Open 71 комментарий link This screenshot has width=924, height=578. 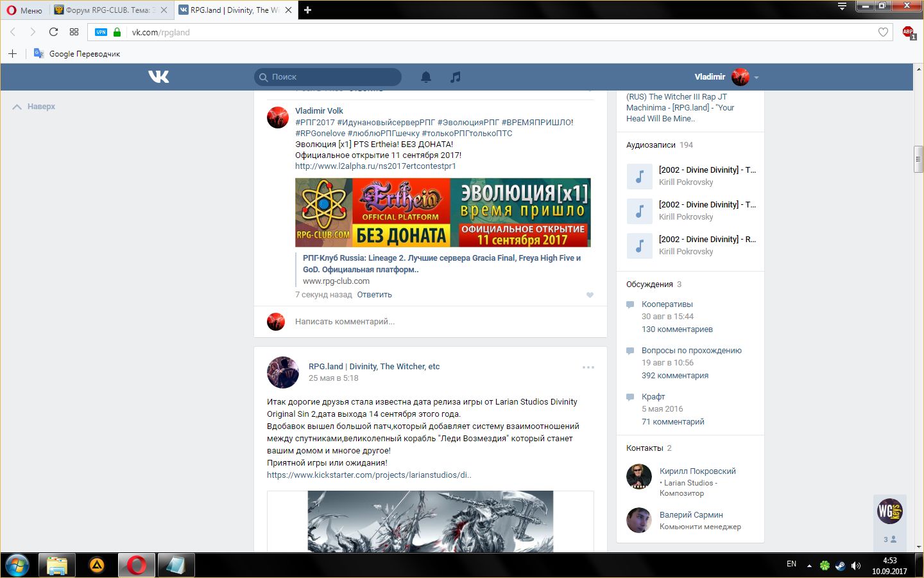coord(673,422)
